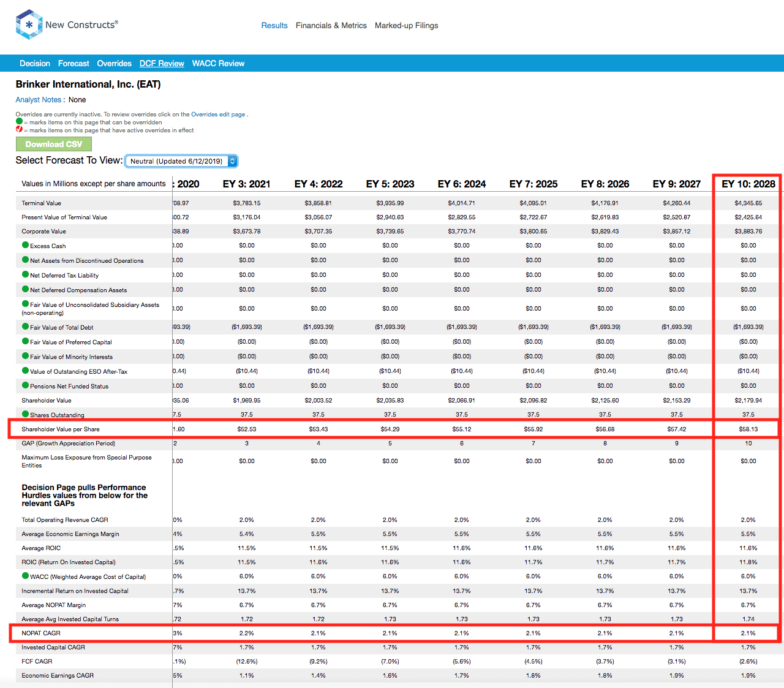
Task: Click Average Economic Earnings Margin label
Action: click(x=70, y=534)
